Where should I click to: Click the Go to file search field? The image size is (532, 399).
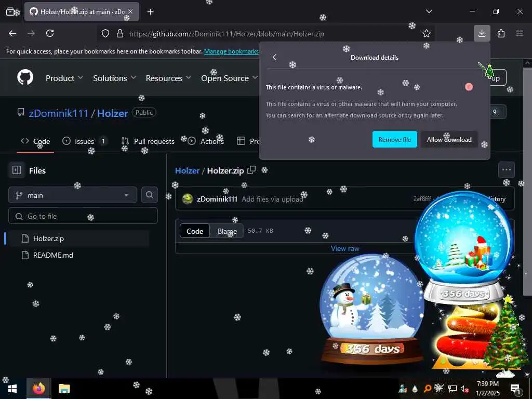tap(83, 216)
